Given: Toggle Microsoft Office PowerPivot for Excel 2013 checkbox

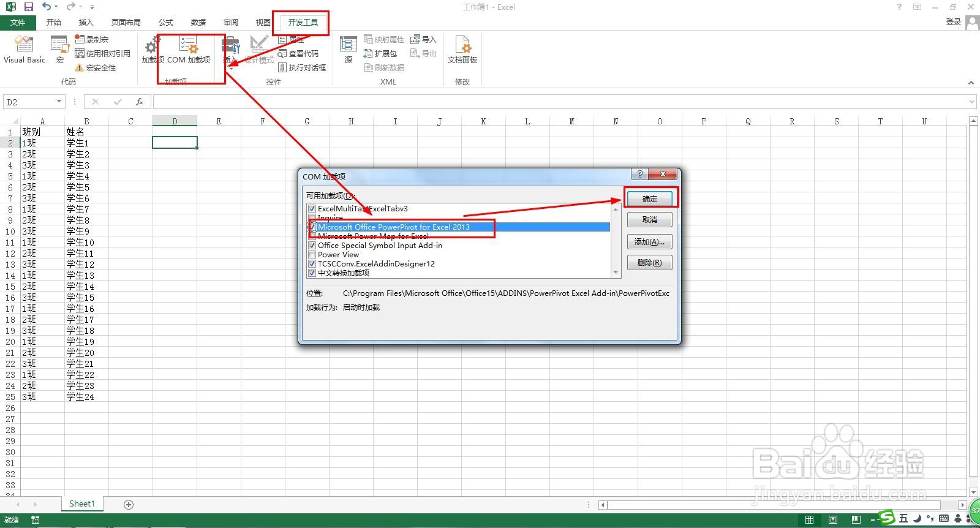Looking at the screenshot, I should coord(312,227).
